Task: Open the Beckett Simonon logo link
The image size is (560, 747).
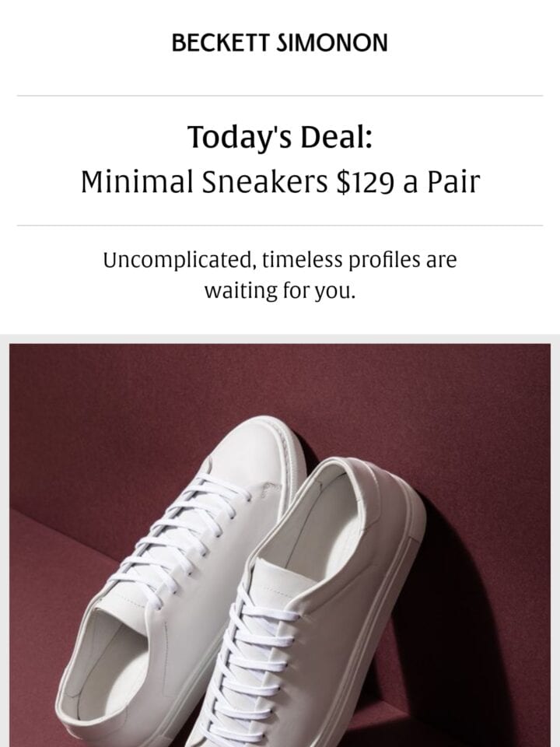Action: coord(279,43)
